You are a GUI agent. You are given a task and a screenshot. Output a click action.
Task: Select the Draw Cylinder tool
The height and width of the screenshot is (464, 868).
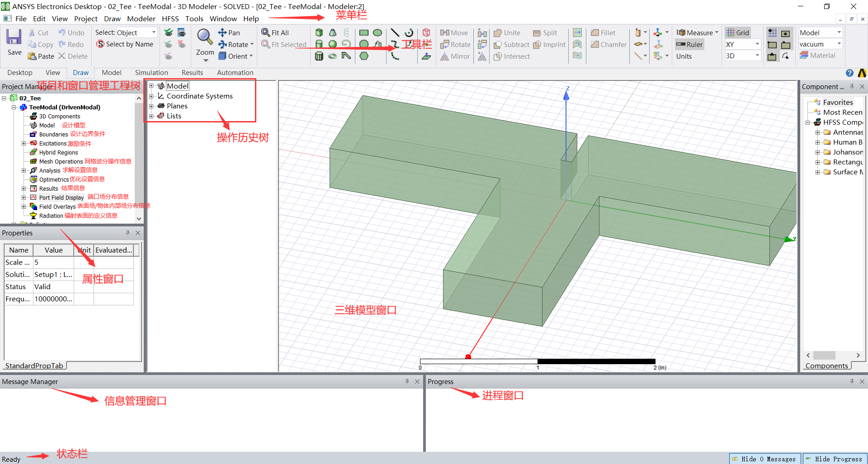319,44
